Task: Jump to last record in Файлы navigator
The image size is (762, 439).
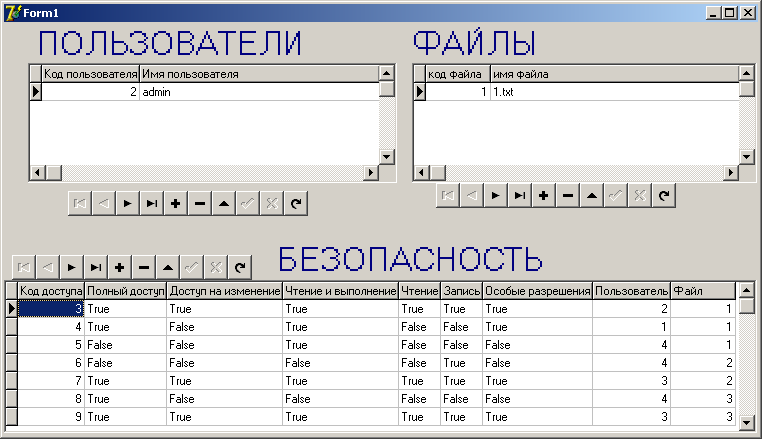Action: point(520,195)
